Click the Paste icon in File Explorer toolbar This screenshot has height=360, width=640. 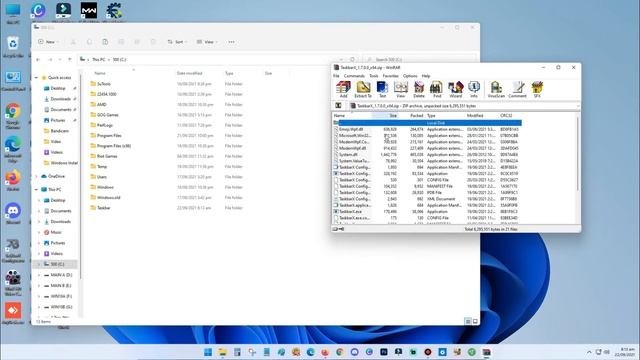(105, 42)
